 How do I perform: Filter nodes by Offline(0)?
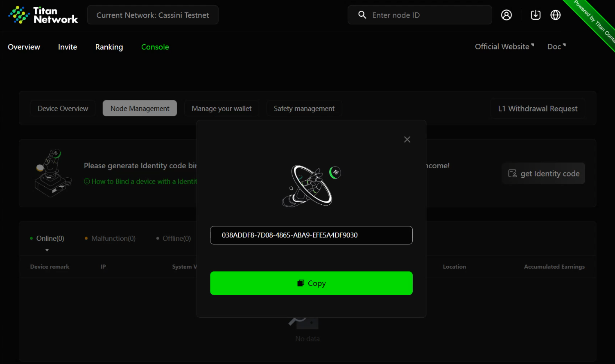tap(174, 238)
